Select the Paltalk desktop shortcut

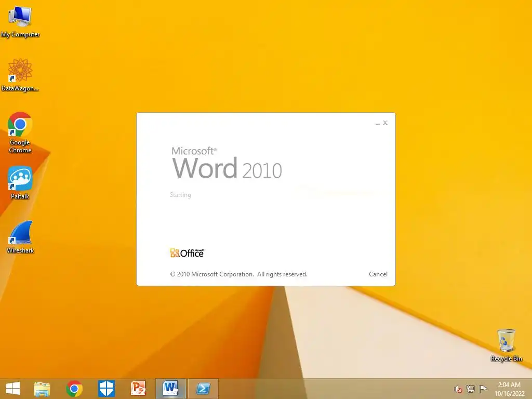coord(20,182)
